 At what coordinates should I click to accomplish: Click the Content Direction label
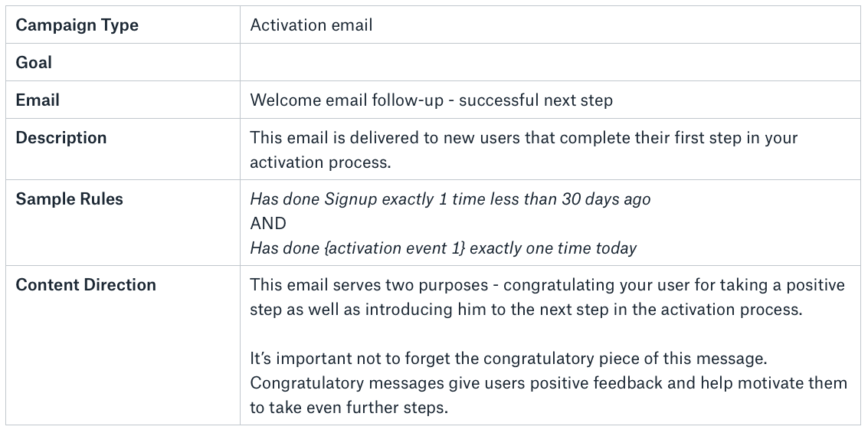click(86, 285)
